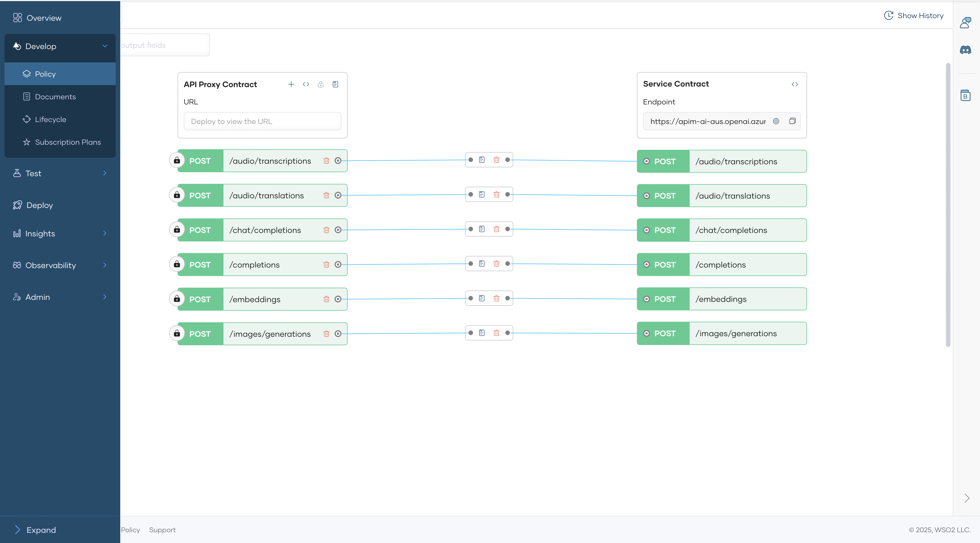Click the Deploy to view the URL field
Screen dimensions: 980x543
point(262,121)
